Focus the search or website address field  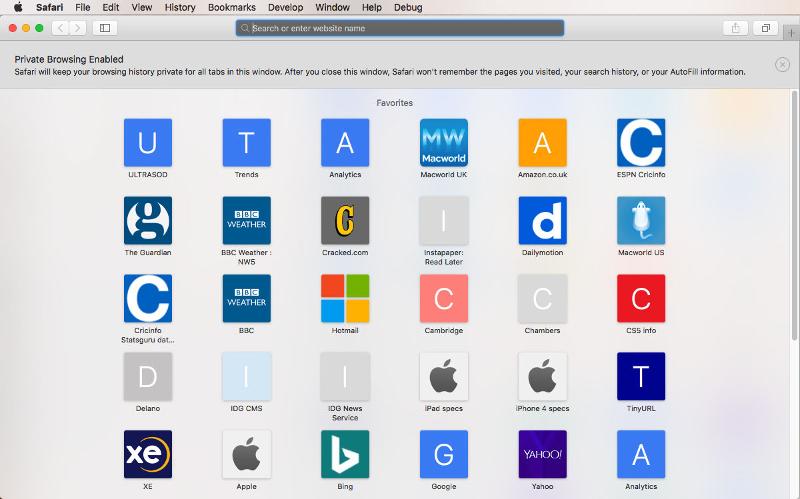pyautogui.click(x=400, y=28)
